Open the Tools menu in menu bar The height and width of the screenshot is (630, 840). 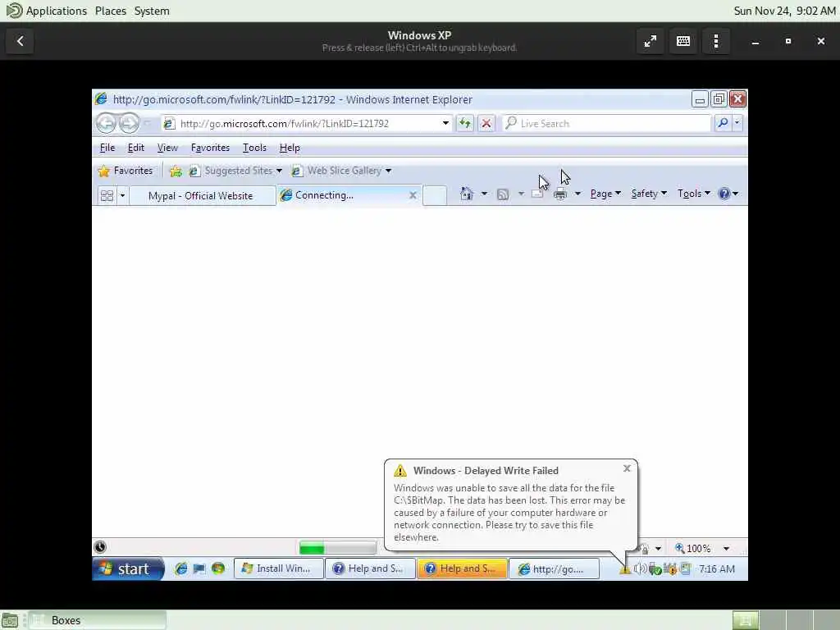click(254, 148)
